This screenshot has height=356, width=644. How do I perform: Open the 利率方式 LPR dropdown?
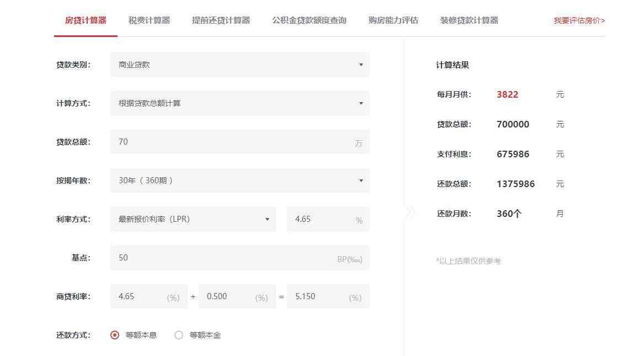pos(193,219)
